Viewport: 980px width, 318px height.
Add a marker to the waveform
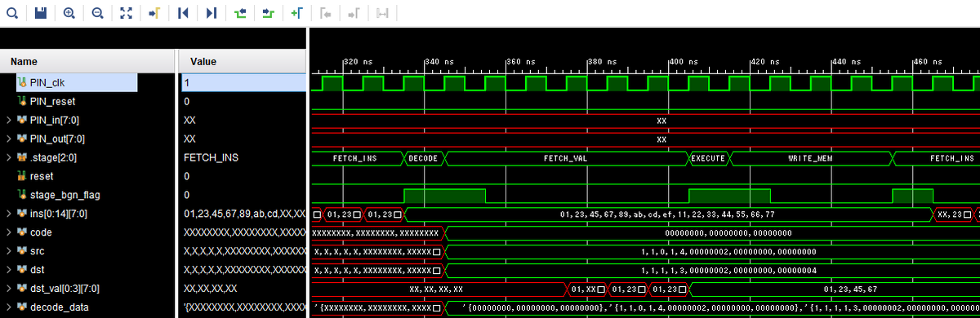click(296, 13)
